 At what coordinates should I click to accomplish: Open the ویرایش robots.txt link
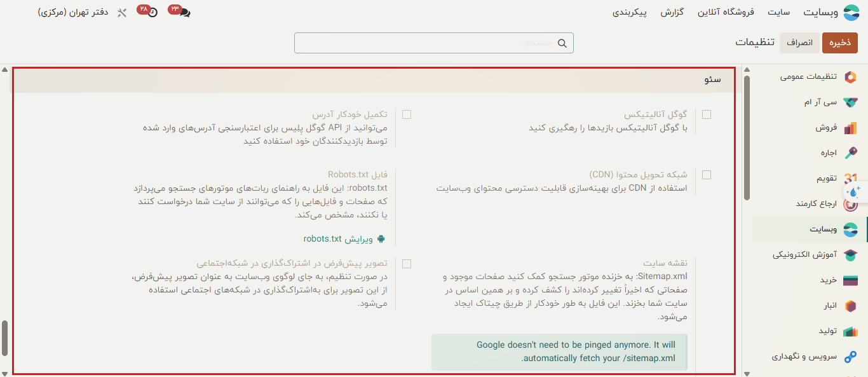click(337, 239)
